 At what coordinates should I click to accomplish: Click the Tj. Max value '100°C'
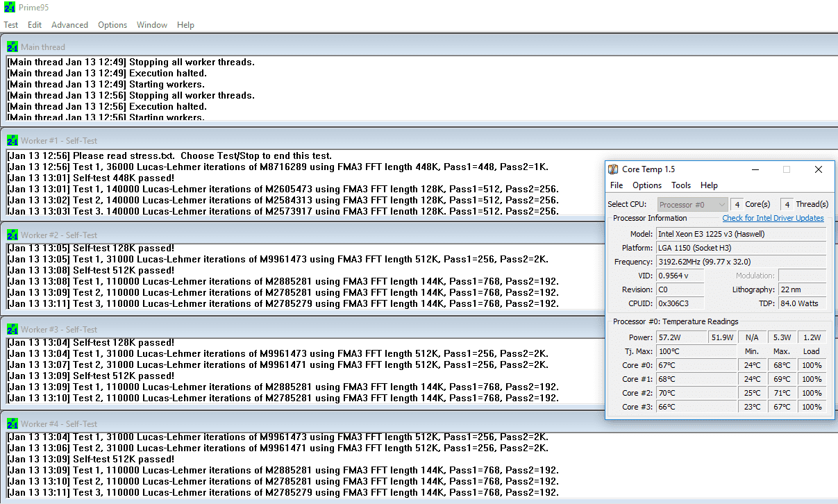point(696,351)
